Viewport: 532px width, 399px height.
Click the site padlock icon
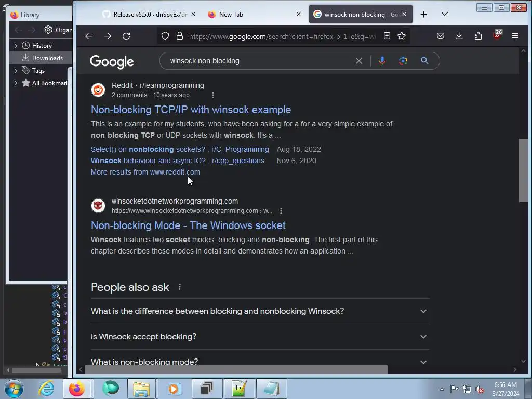pyautogui.click(x=180, y=36)
